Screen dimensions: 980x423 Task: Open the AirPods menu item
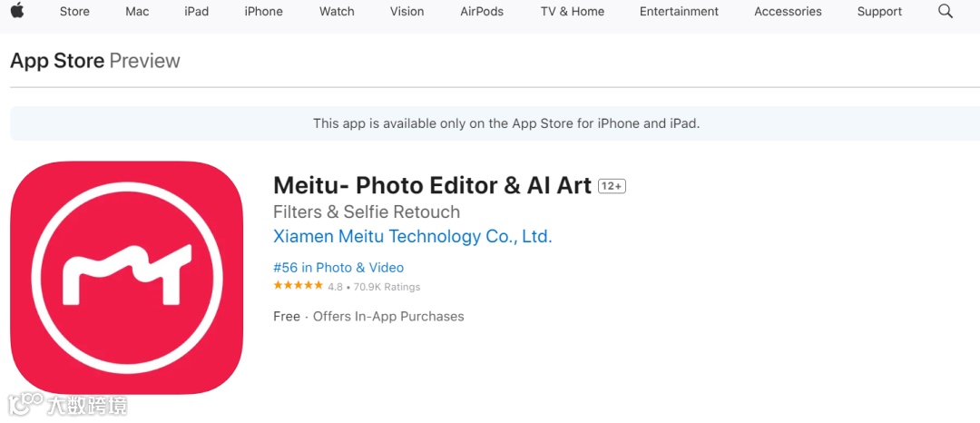[x=482, y=12]
